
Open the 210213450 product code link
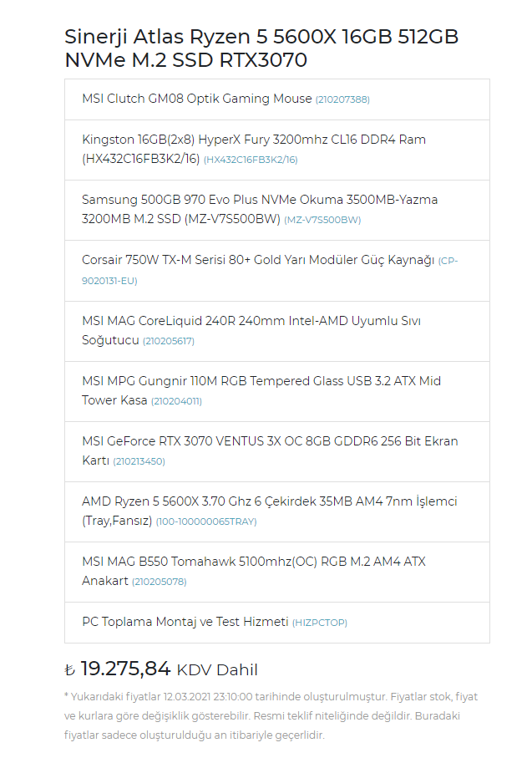(x=139, y=461)
